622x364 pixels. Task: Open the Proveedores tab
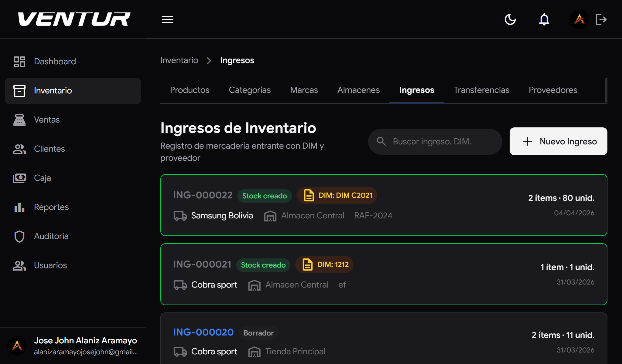[x=553, y=90]
